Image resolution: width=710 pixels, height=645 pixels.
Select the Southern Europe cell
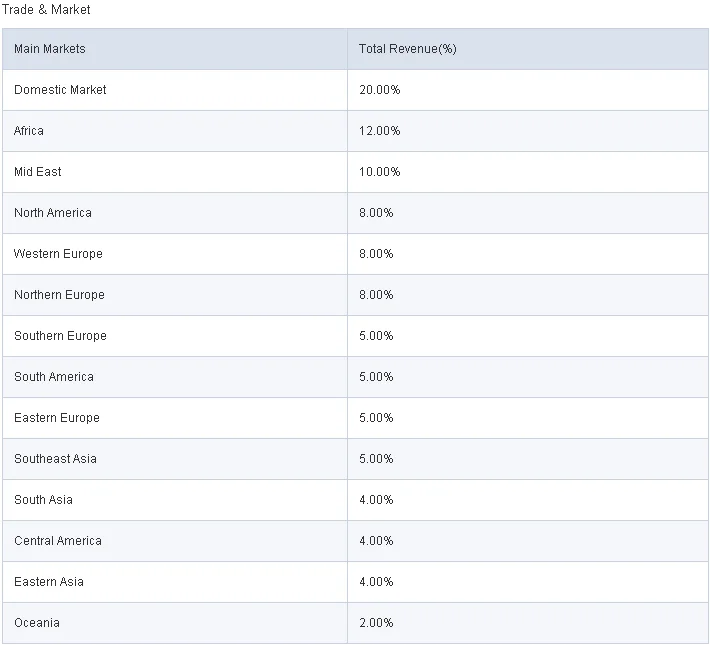[x=60, y=336]
